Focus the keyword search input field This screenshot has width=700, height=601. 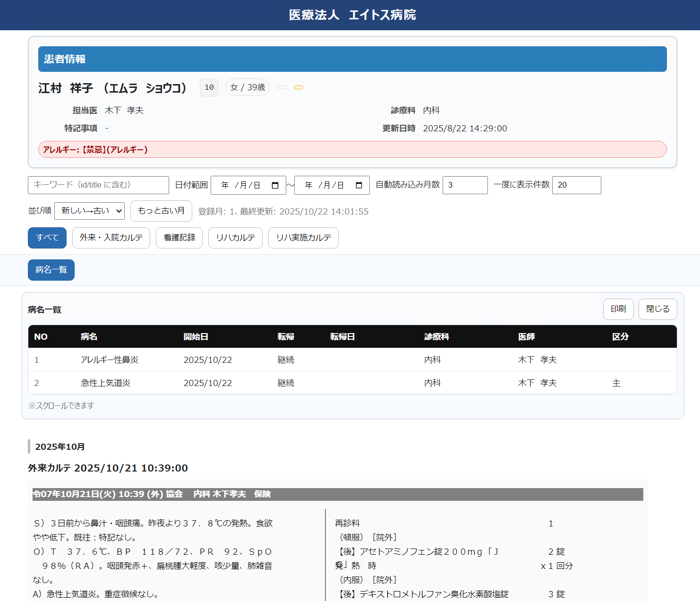[x=98, y=185]
